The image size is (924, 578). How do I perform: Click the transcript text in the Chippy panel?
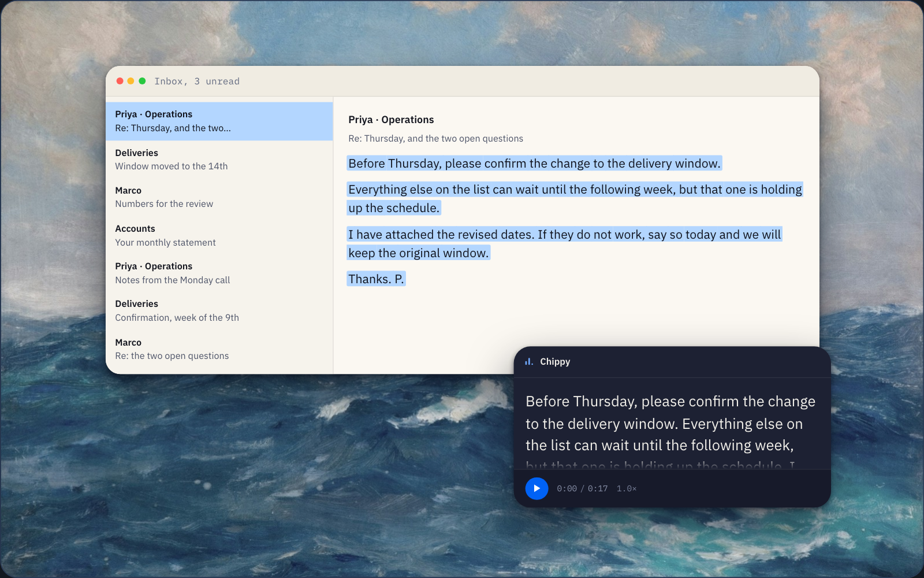(x=670, y=431)
